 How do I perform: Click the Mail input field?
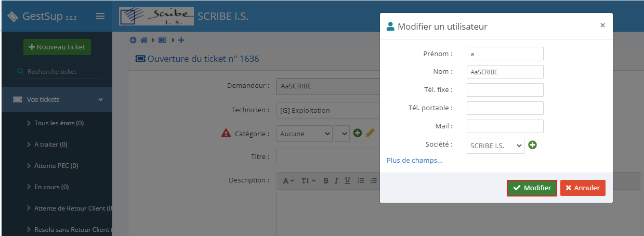pyautogui.click(x=505, y=126)
